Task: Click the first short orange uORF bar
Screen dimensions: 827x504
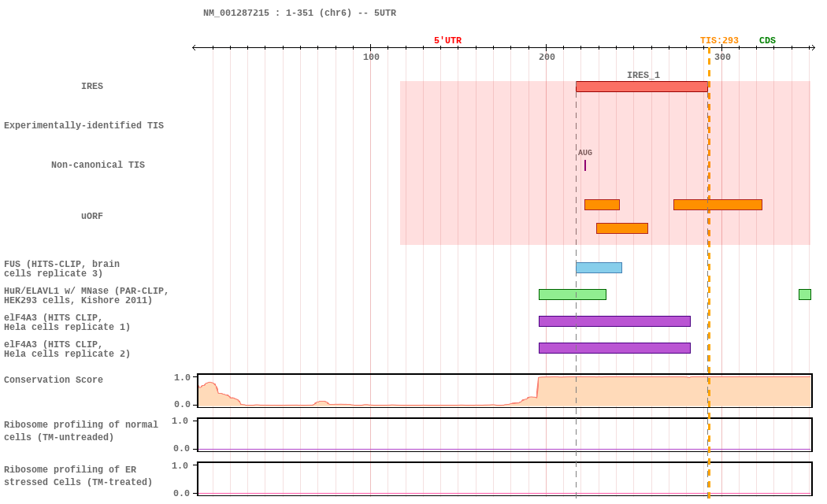Action: coord(602,205)
